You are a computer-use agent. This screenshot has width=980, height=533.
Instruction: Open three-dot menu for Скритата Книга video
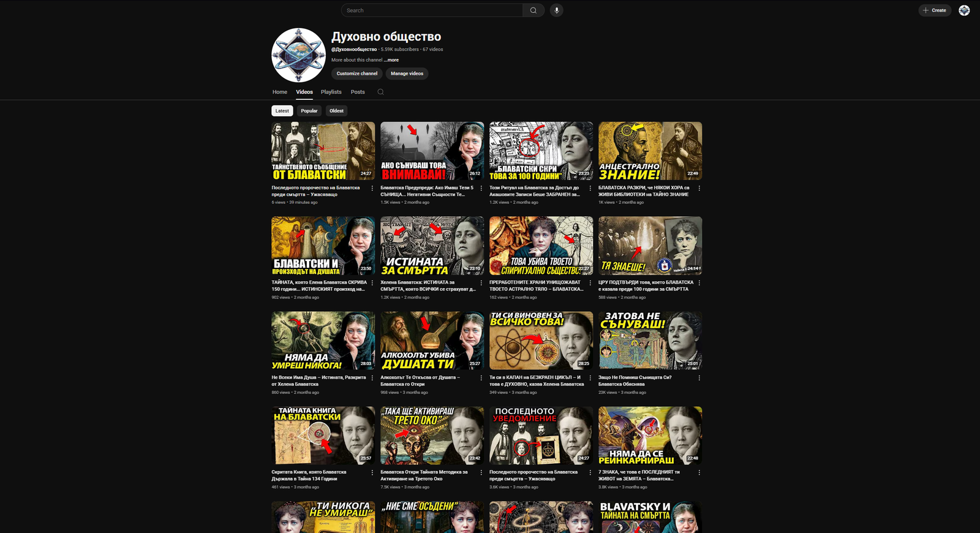[372, 473]
